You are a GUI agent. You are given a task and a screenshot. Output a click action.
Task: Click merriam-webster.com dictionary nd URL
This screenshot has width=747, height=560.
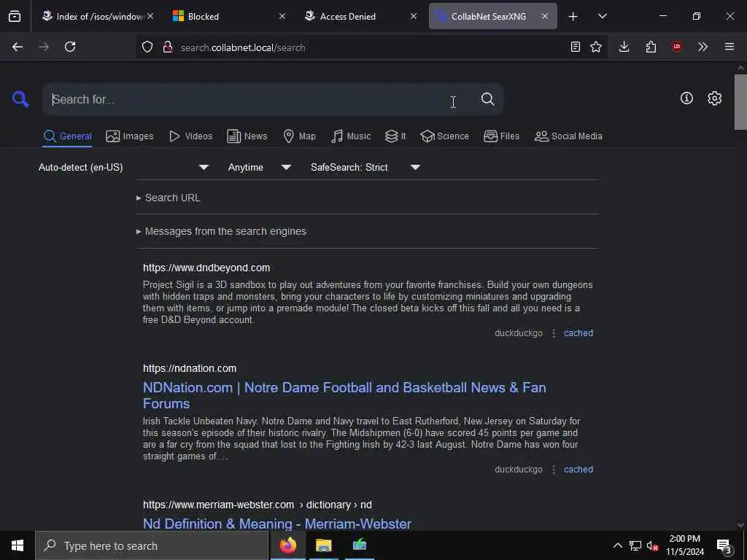[258, 505]
